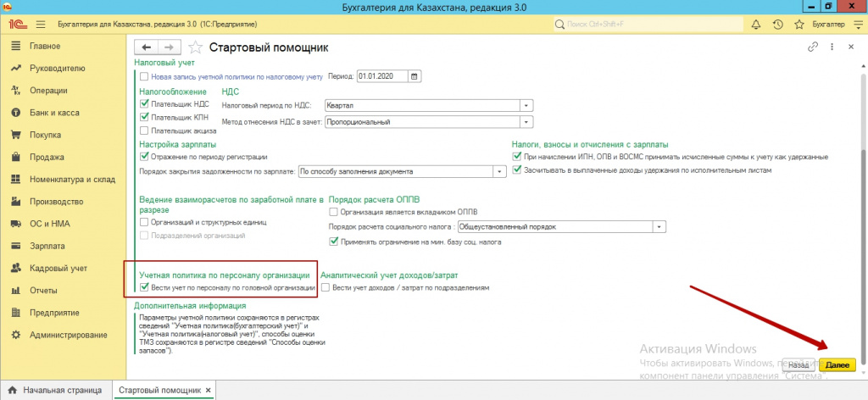The width and height of the screenshot is (868, 400).
Task: Open history clock icon
Action: point(778,25)
